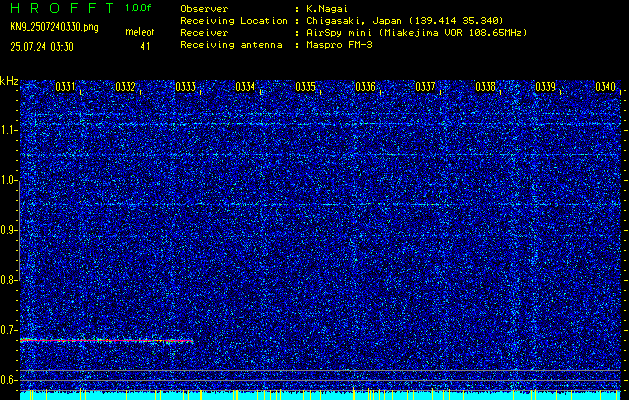Click the 0334 time marker
This screenshot has width=629, height=400.
pyautogui.click(x=245, y=87)
